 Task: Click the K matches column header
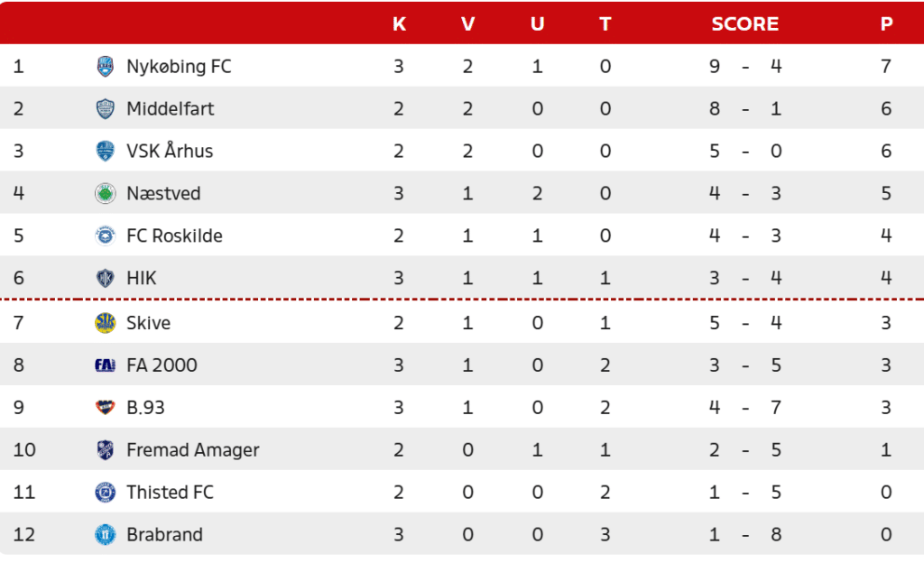coord(399,23)
